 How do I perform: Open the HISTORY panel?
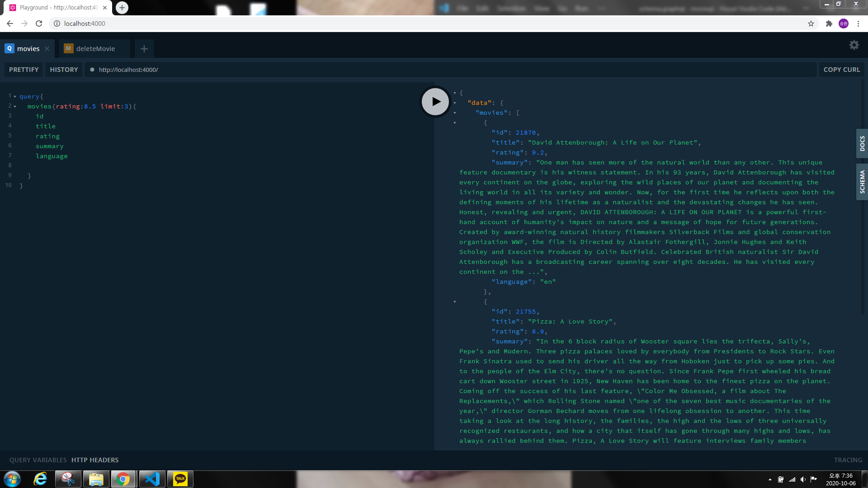coord(64,70)
